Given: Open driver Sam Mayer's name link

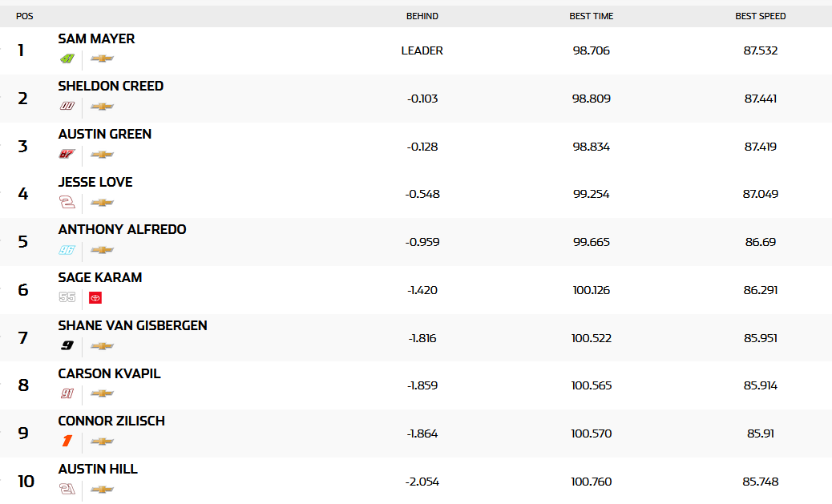Looking at the screenshot, I should (x=96, y=38).
